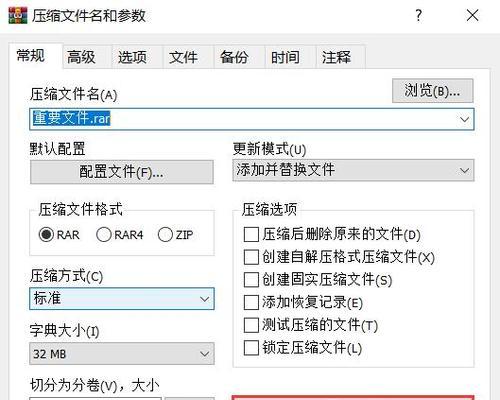500x400 pixels.
Task: Click the help question mark button
Action: (x=419, y=15)
